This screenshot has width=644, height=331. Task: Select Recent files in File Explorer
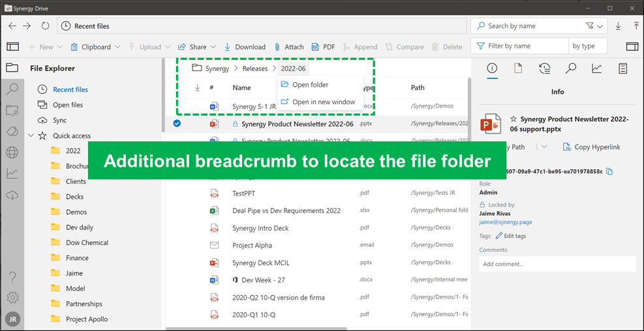coord(70,89)
